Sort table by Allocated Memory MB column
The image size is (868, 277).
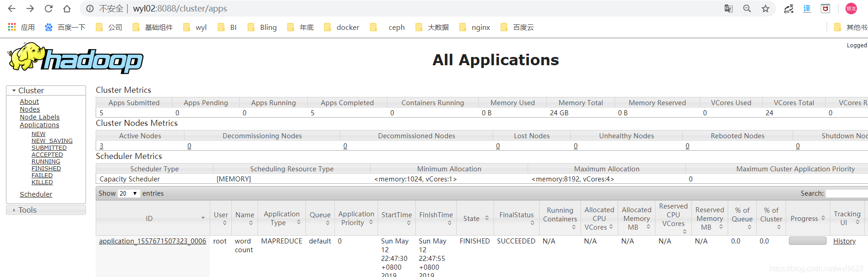click(637, 218)
